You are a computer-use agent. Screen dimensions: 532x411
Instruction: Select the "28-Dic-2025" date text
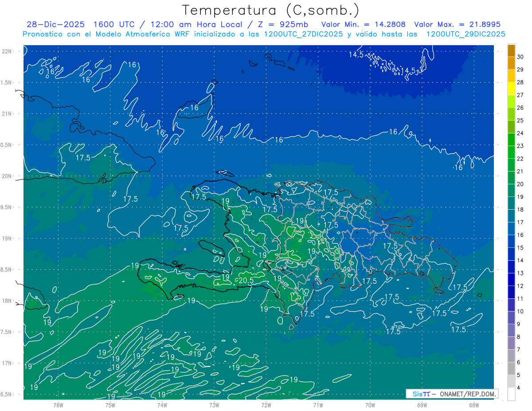click(56, 25)
